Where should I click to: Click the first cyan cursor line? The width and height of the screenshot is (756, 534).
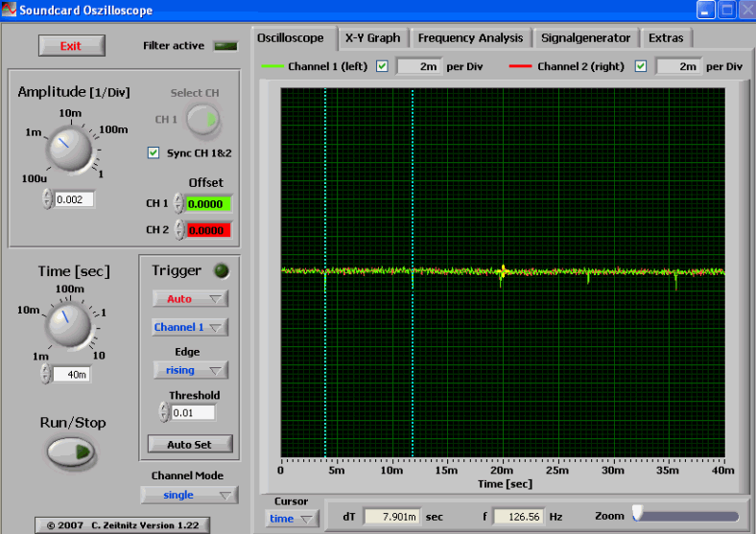click(x=325, y=272)
